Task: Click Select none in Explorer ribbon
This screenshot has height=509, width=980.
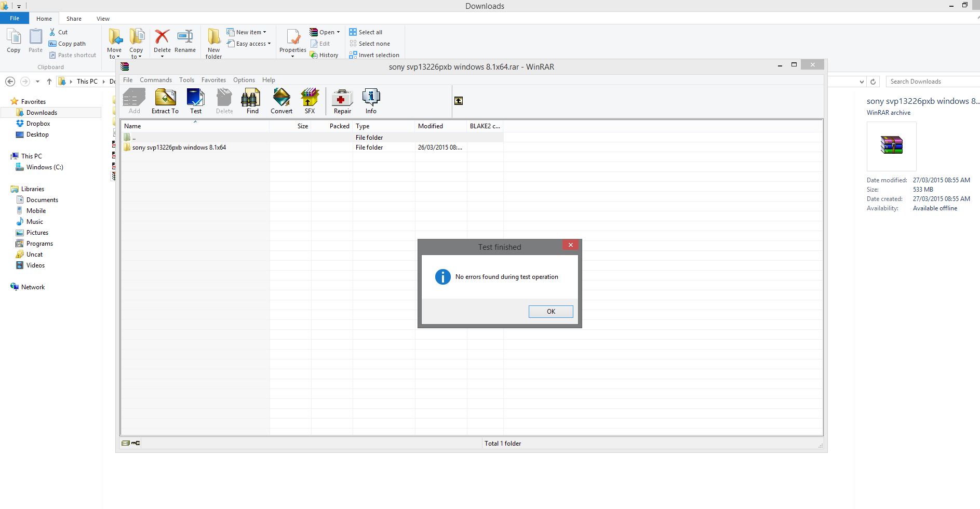Action: pos(370,44)
